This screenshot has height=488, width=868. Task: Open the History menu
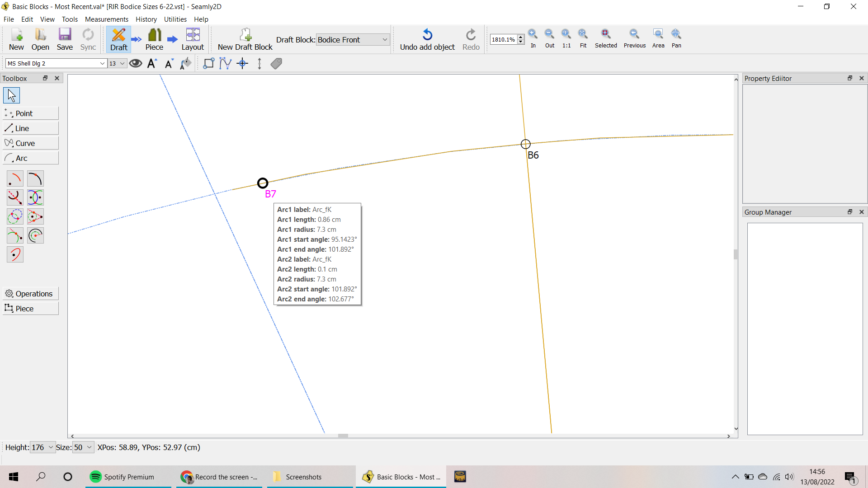(146, 19)
